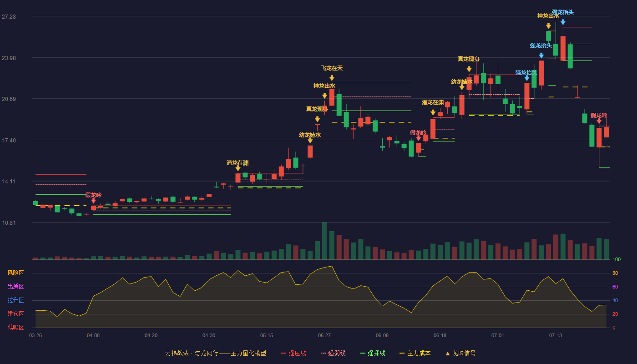Select the 低吸区 zone label
637x364 pixels.
point(15,328)
